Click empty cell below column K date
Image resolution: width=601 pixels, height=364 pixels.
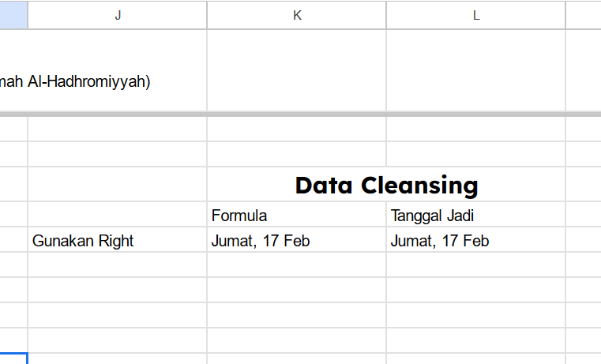pos(297,265)
